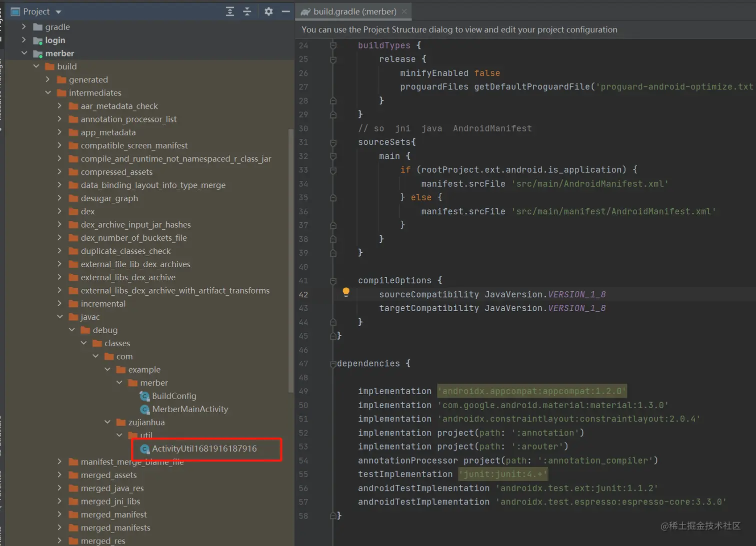This screenshot has width=756, height=546.
Task: Click the lightbulb quick-fix icon on line 42
Action: [346, 292]
